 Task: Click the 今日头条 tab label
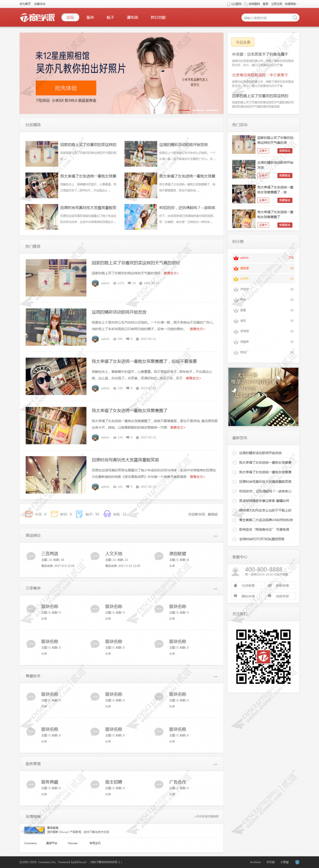[x=243, y=42]
